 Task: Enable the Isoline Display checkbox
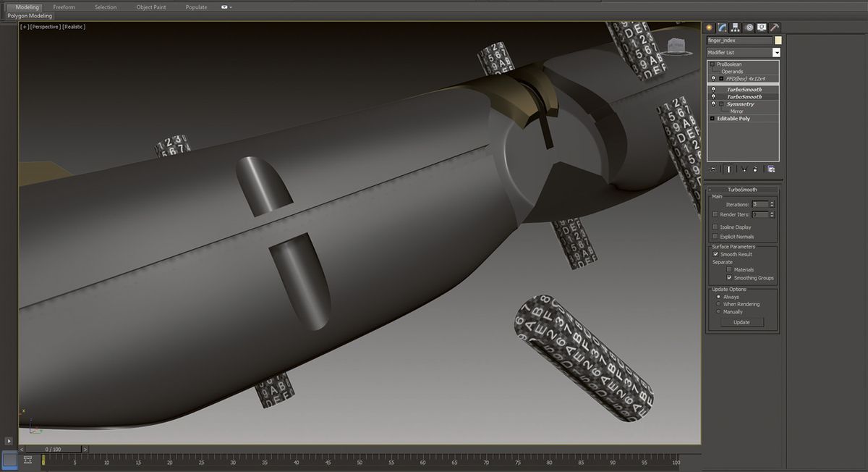pos(715,227)
